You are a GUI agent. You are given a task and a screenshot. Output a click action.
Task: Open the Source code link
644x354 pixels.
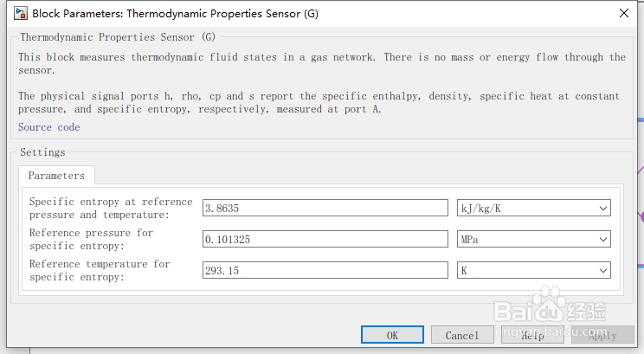tap(48, 127)
